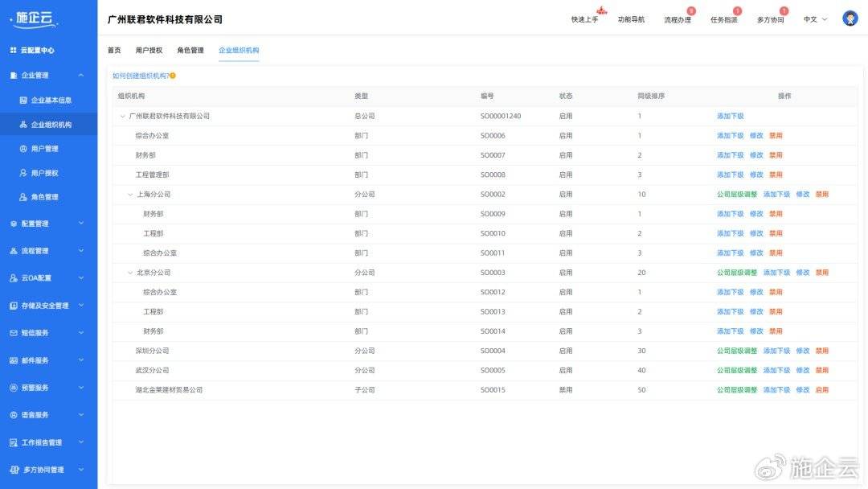
Task: Click 修改 for 综合办公室 SO0006
Action: (756, 136)
